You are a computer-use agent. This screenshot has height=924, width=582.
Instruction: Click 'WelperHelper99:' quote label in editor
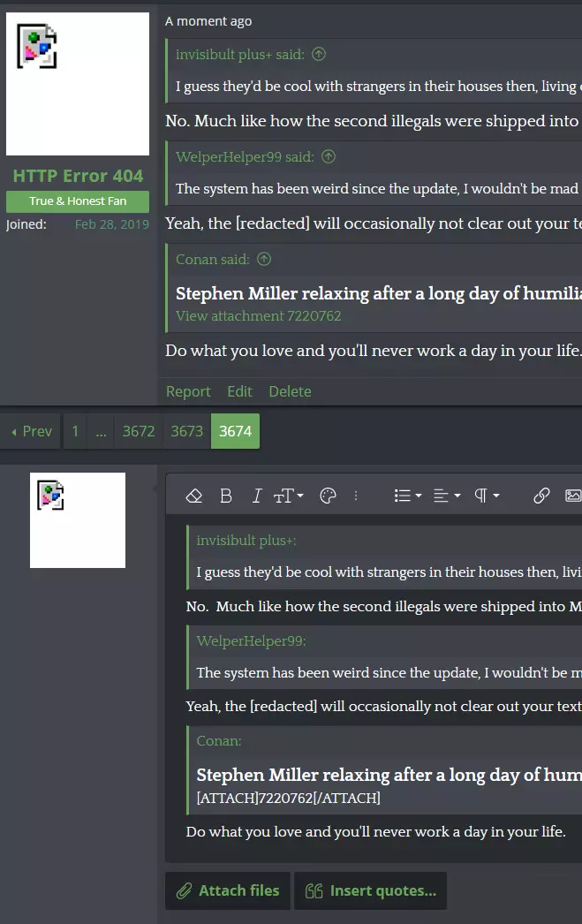pyautogui.click(x=252, y=640)
